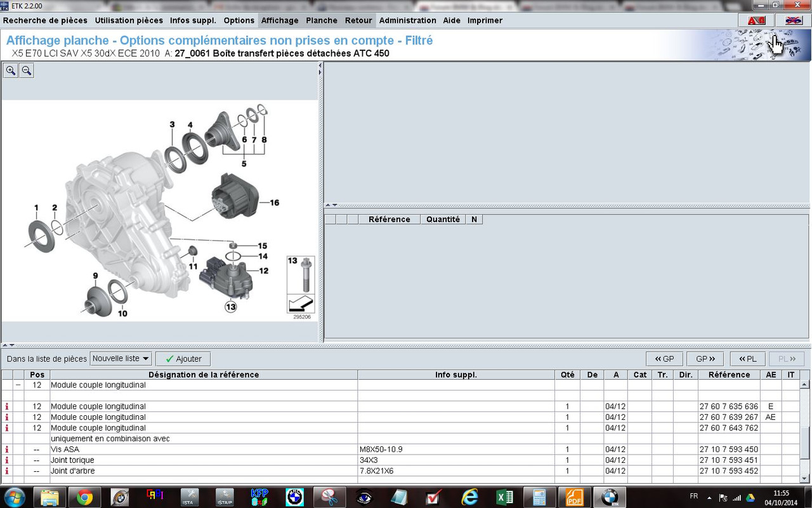Open the Planche menu
812x508 pixels.
(322, 20)
